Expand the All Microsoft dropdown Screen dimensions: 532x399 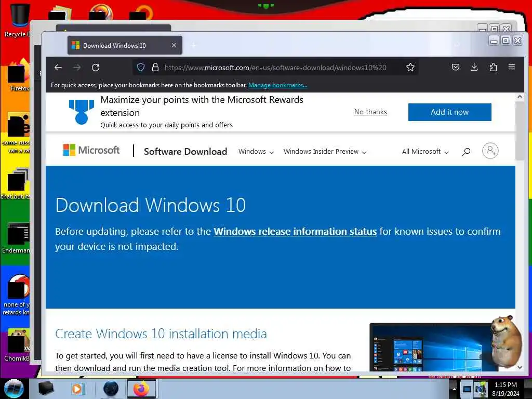(425, 152)
